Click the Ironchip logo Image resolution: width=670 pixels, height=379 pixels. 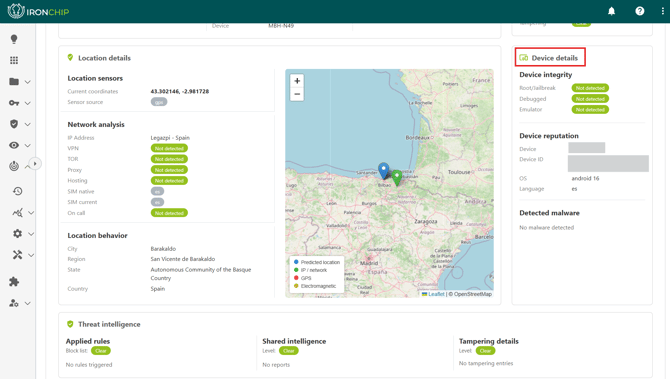tap(38, 11)
